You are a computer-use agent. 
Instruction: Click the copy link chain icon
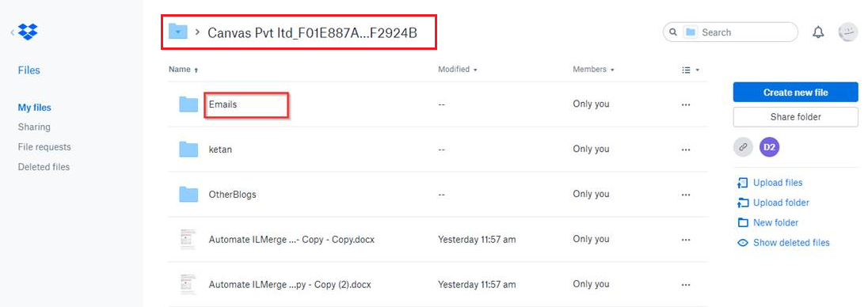coord(743,147)
